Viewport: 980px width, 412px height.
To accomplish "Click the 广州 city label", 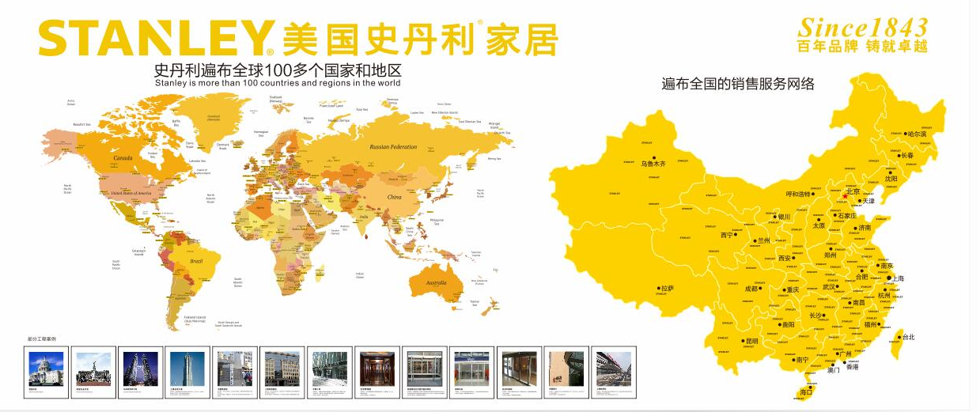I will 845,353.
